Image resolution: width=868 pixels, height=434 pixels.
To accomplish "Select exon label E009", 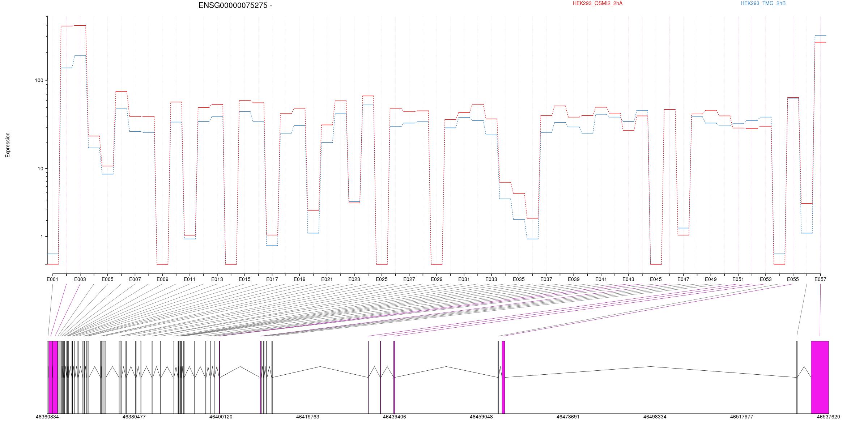I will coord(162,279).
